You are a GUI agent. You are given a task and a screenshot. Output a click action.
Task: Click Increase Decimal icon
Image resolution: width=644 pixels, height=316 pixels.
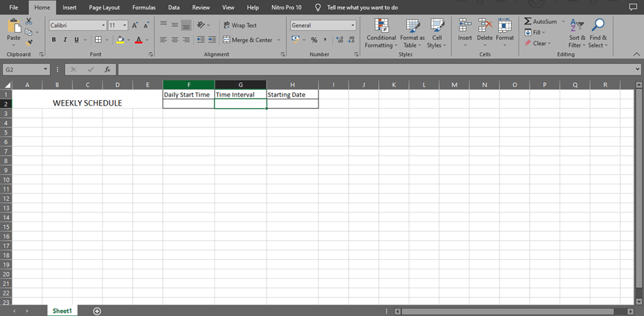point(339,40)
